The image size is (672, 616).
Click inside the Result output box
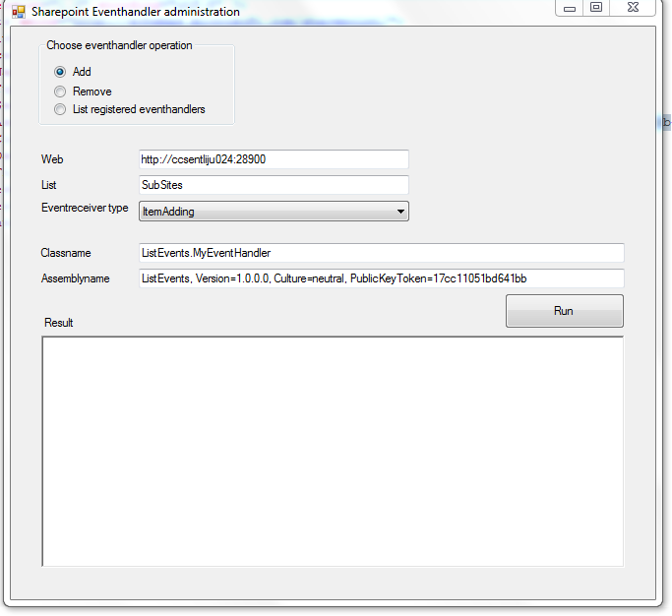[x=333, y=452]
